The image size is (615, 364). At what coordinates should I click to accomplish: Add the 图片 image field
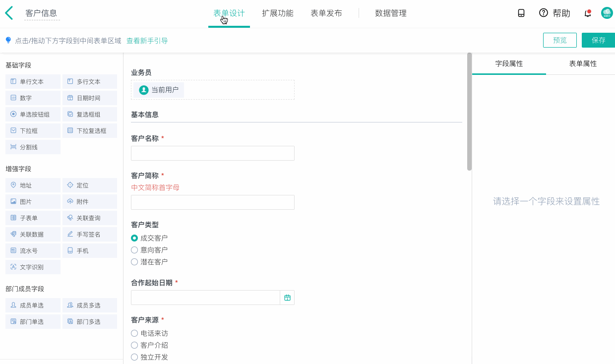33,202
